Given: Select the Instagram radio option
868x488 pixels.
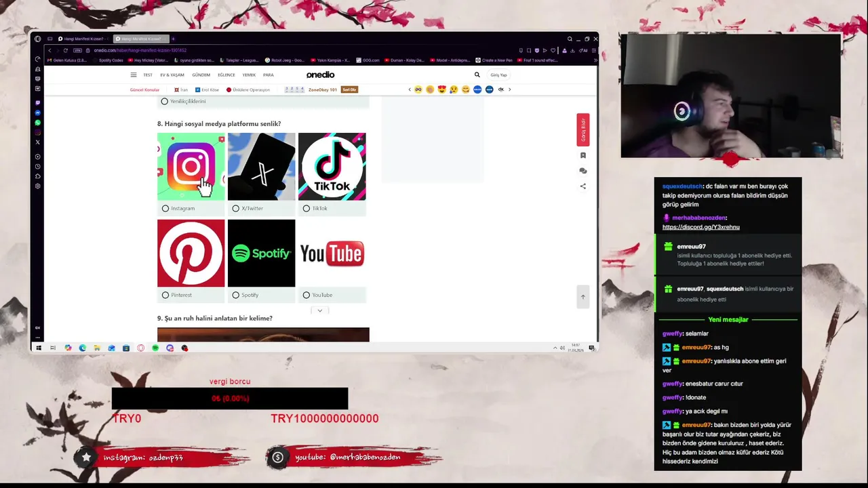Looking at the screenshot, I should (x=165, y=208).
